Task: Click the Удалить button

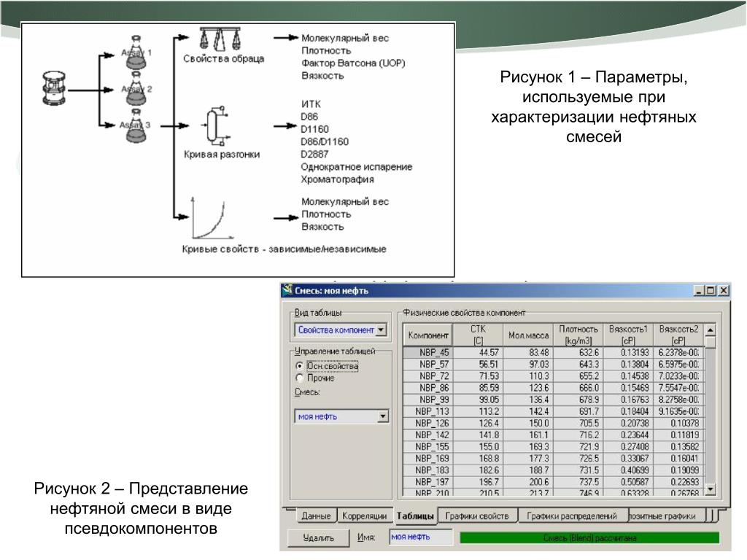Action: point(319,537)
